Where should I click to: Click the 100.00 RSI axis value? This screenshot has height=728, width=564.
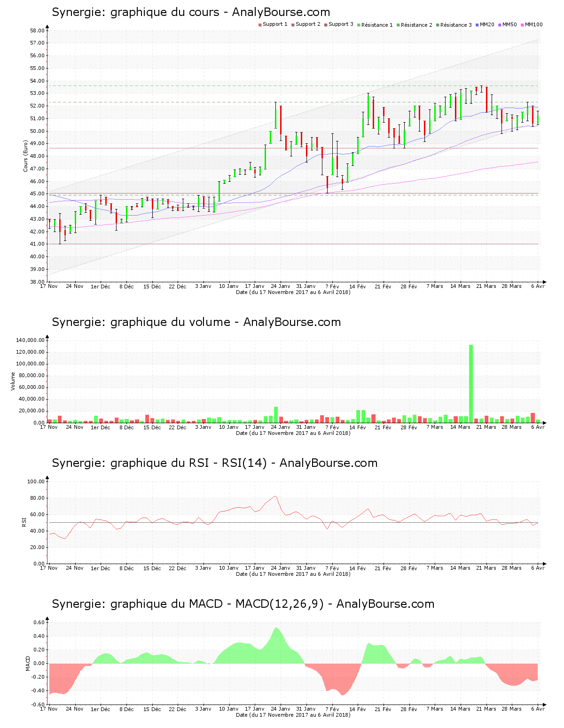(36, 481)
